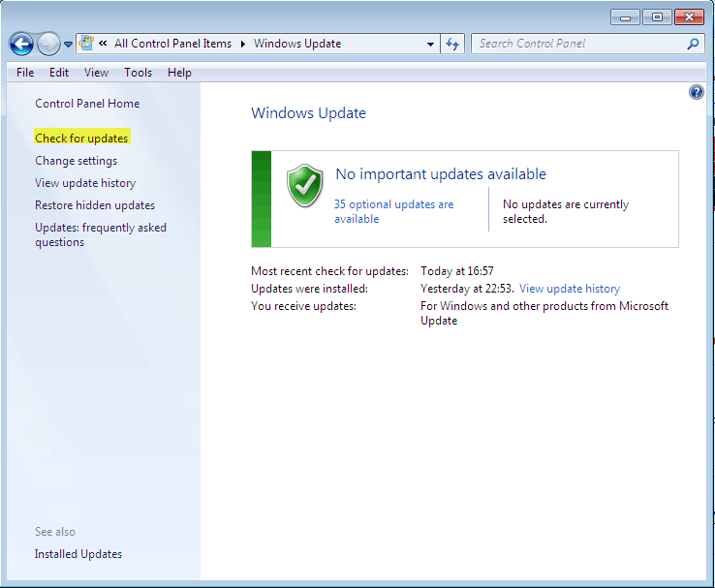Open the View menu
The width and height of the screenshot is (715, 588).
click(96, 73)
